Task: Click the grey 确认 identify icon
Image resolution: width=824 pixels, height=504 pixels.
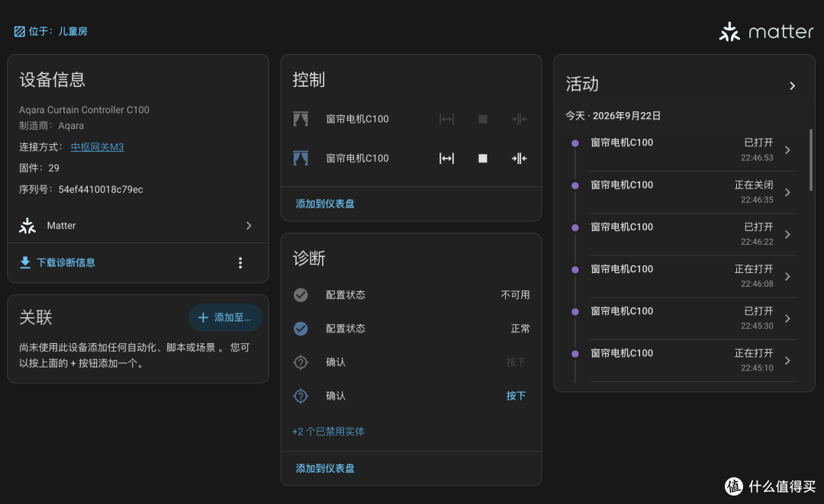Action: 301,362
